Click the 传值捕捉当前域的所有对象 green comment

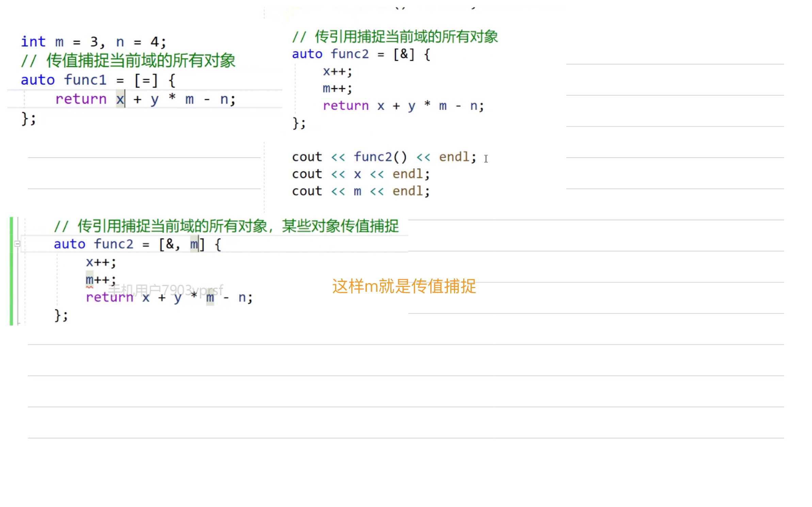(128, 61)
